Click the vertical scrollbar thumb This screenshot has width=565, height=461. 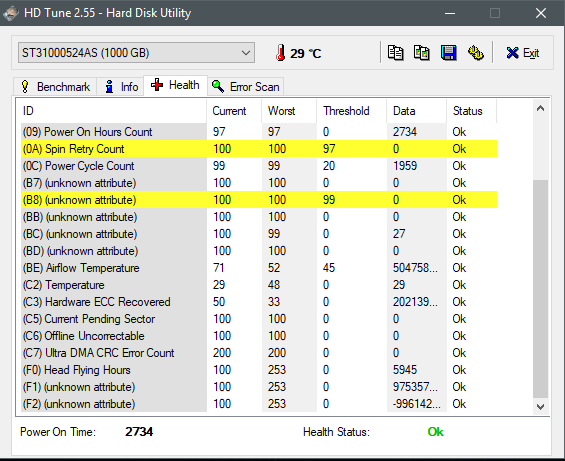click(x=540, y=289)
